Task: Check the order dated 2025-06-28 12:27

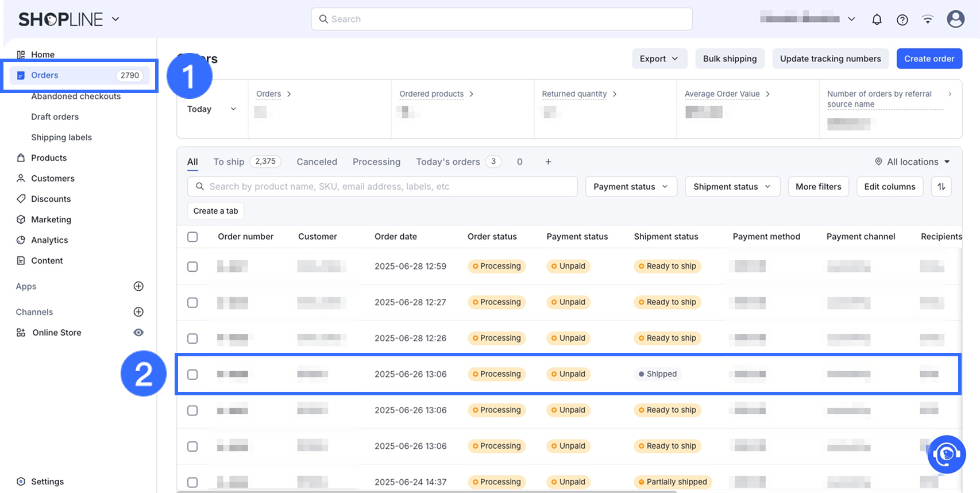Action: 192,302
